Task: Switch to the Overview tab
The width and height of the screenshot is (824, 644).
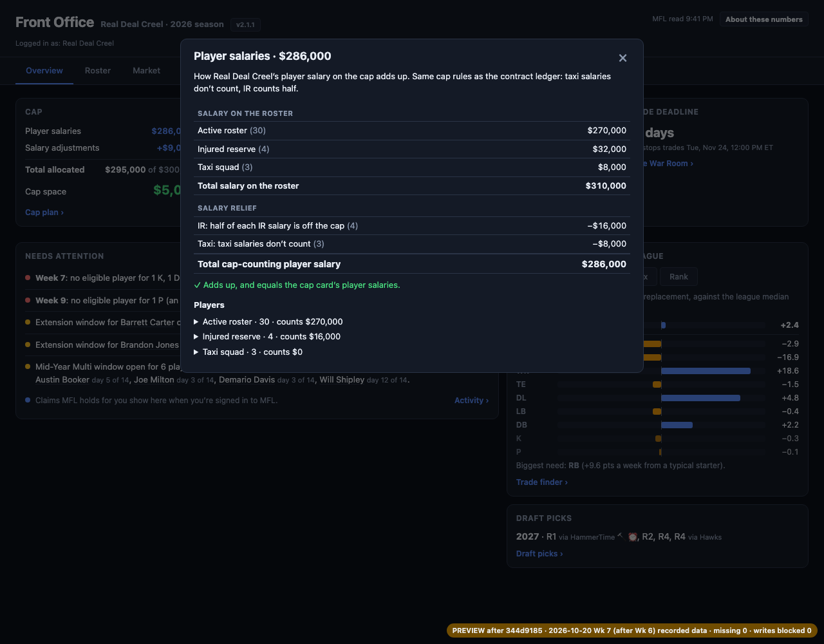Action: click(x=44, y=71)
